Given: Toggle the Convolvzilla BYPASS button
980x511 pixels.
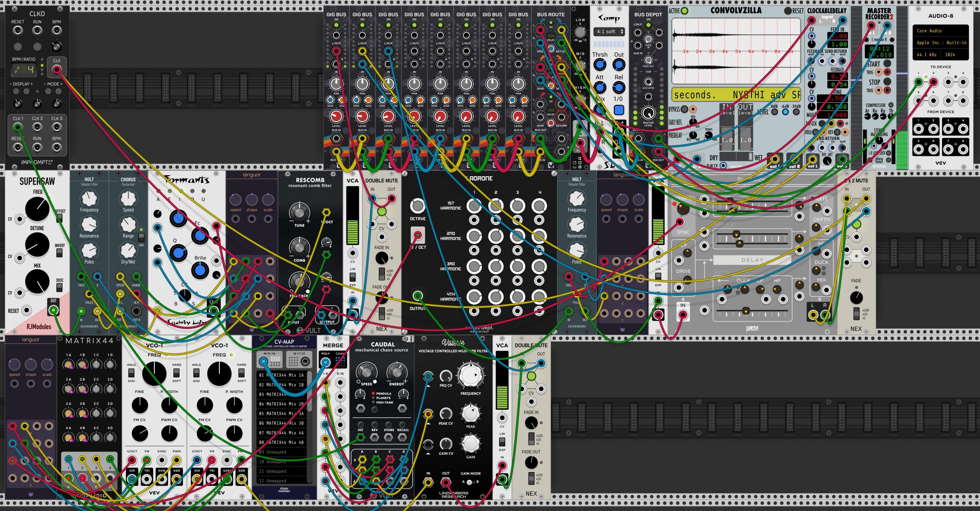Looking at the screenshot, I should 684,109.
